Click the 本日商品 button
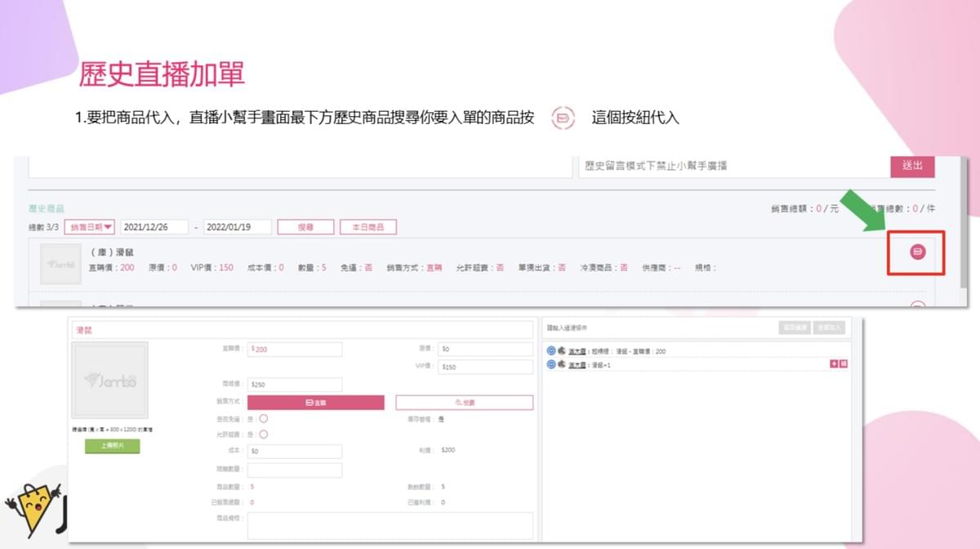The image size is (980, 549). pos(367,227)
